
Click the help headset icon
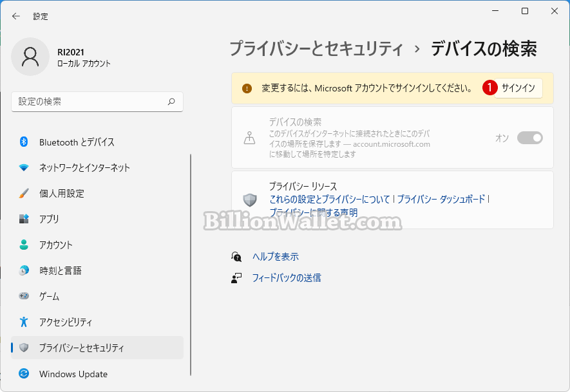(236, 256)
